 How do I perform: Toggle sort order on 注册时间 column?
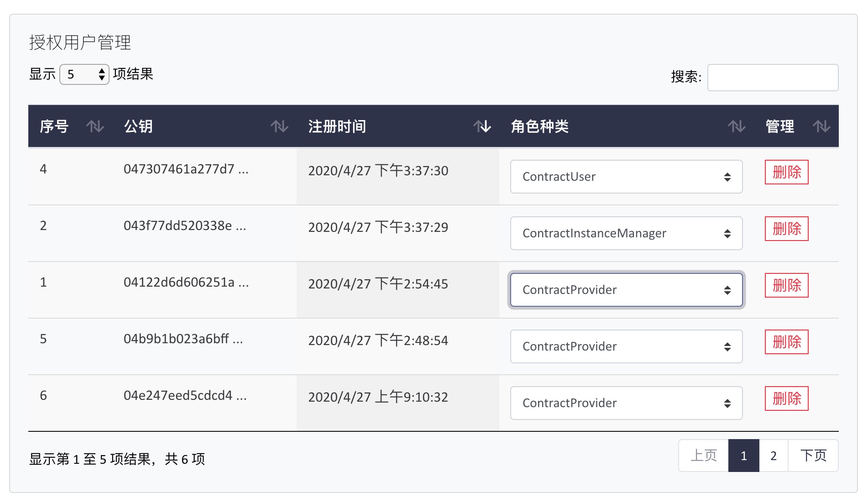point(481,126)
